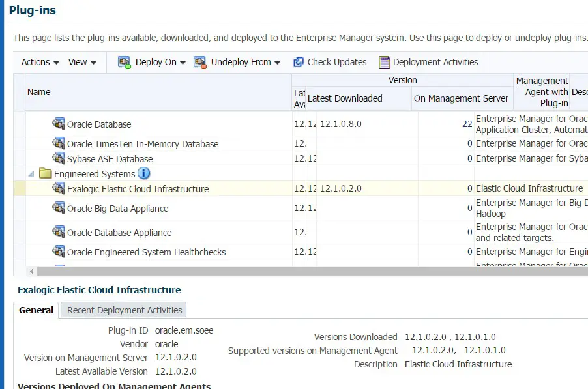Click the Versions Deployed On Management Agents heading
The width and height of the screenshot is (588, 389).
coord(114,386)
